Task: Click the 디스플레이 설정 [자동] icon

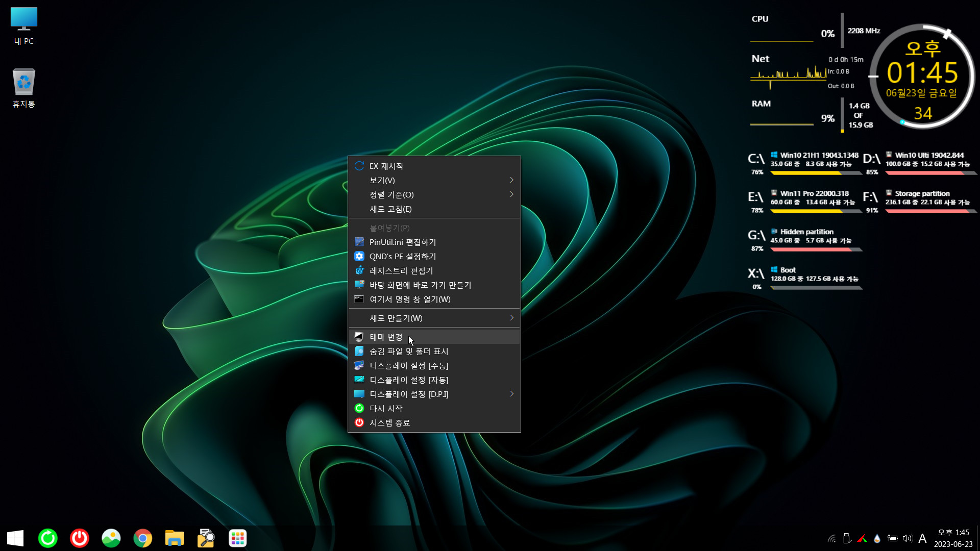Action: coord(359,380)
